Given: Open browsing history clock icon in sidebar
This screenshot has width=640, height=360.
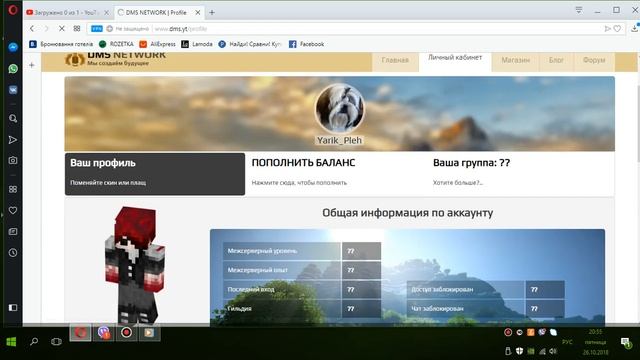Looking at the screenshot, I should (x=13, y=253).
